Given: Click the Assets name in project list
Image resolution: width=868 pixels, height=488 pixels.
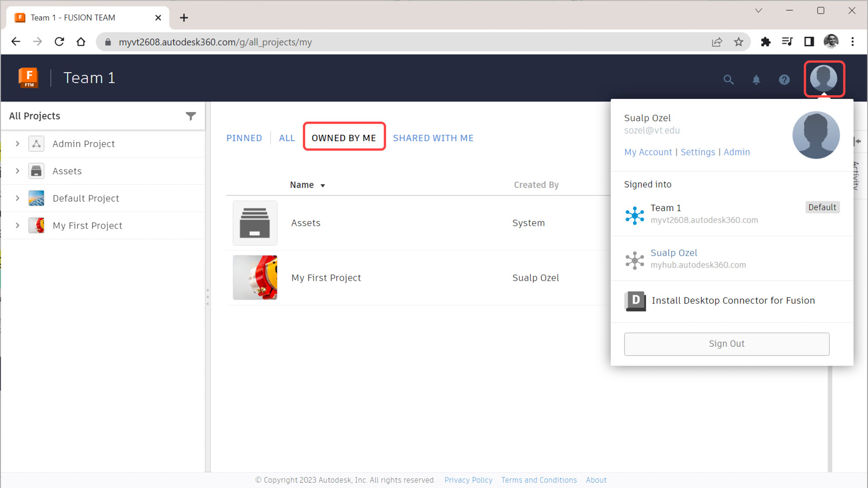Looking at the screenshot, I should pyautogui.click(x=306, y=223).
